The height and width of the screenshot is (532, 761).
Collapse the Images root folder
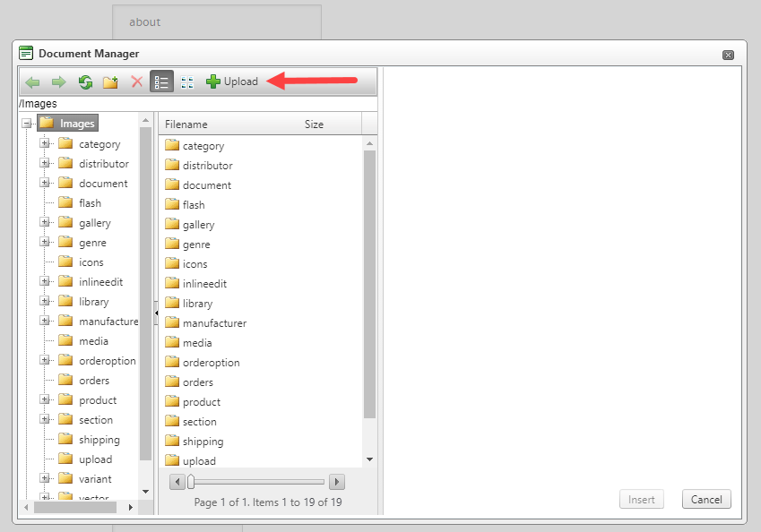point(27,124)
